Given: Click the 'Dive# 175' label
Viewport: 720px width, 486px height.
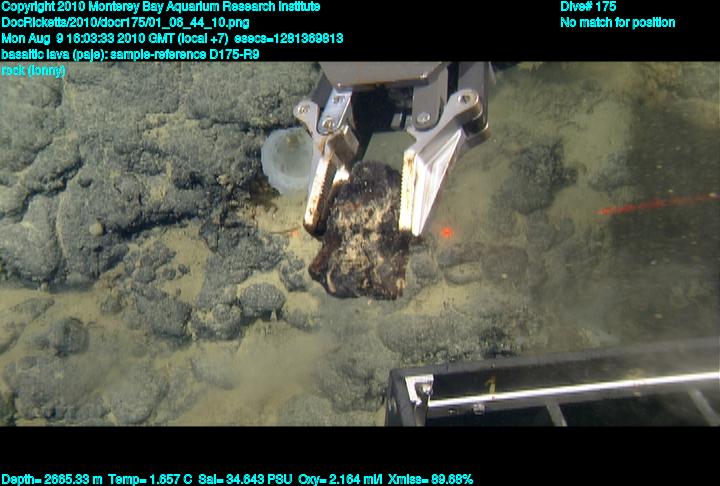Looking at the screenshot, I should click(588, 6).
